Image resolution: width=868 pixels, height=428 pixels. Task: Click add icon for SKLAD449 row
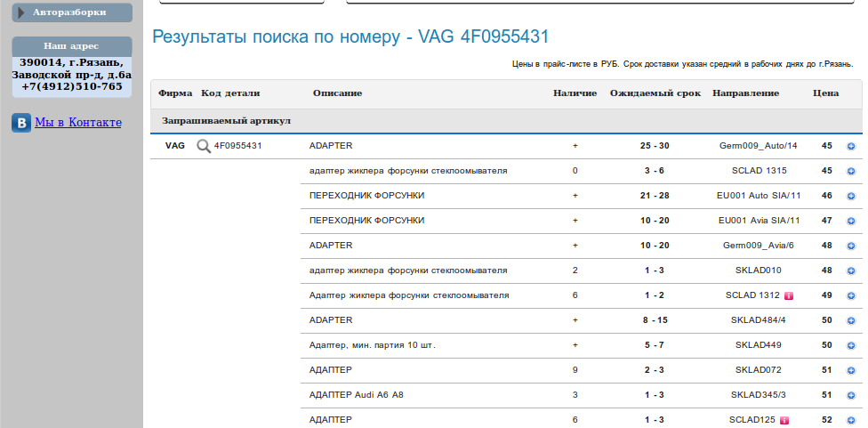pos(851,346)
